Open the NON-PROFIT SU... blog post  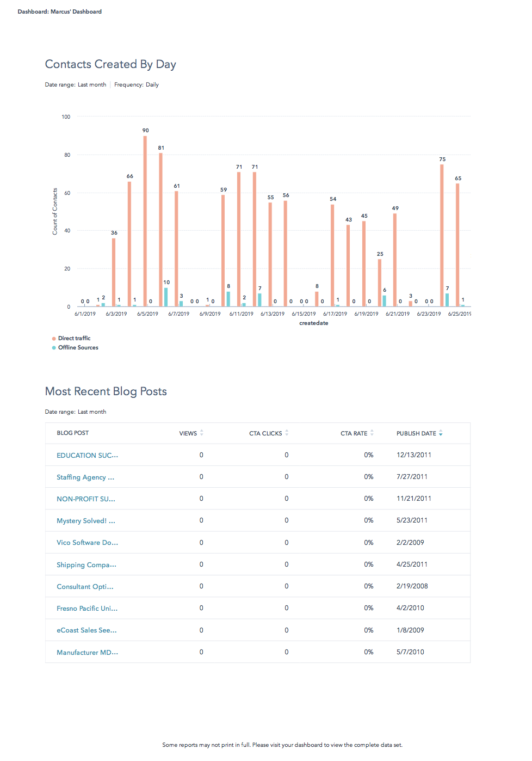click(86, 499)
